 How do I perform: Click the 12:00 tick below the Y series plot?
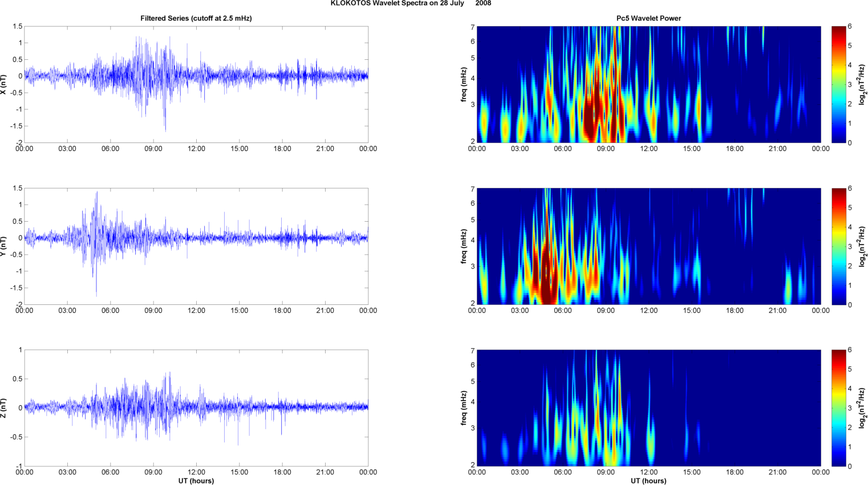[x=196, y=311]
